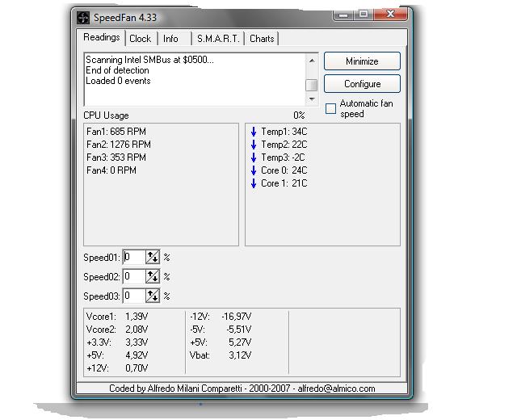
Task: Click the Minimize button
Action: click(x=362, y=61)
